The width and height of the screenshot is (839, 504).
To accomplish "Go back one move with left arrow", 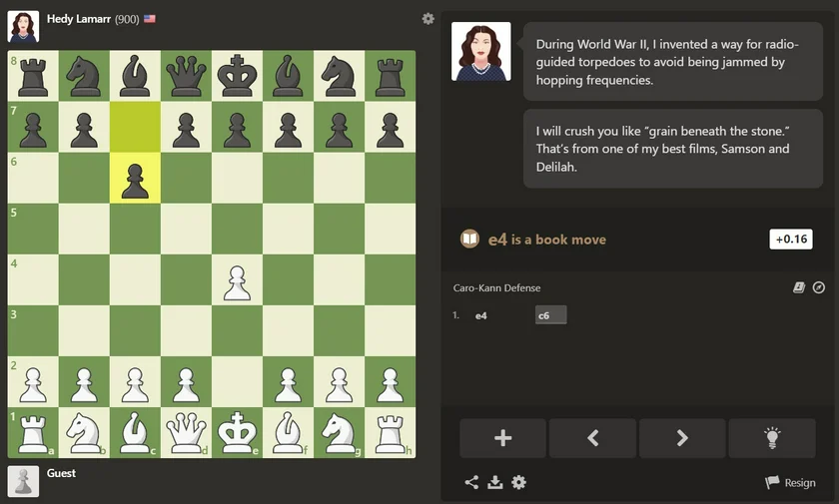I will click(592, 438).
